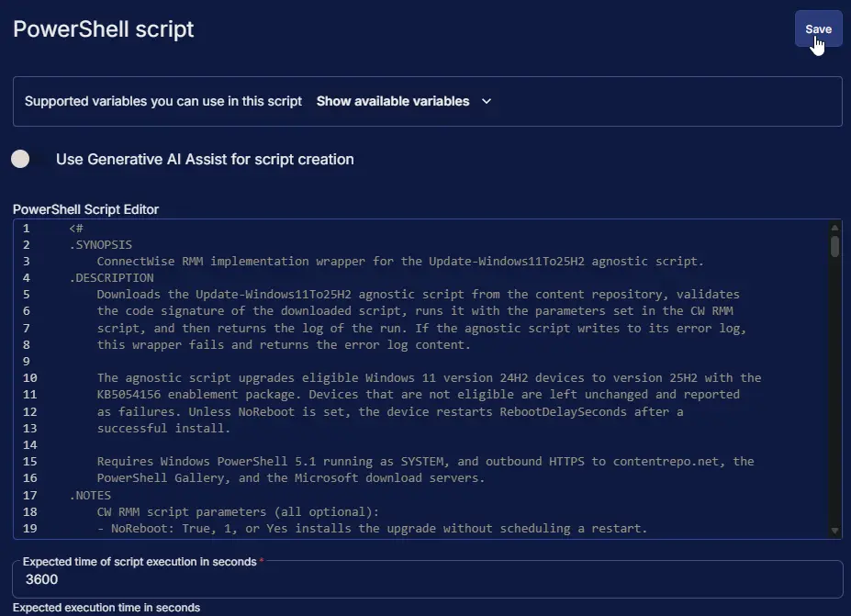Click the expected execution time input field
Screen dimensions: 851x616
(427, 579)
